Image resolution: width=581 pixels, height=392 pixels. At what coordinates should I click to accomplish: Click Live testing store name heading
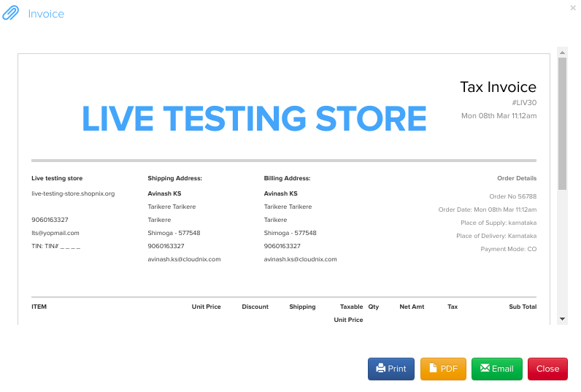click(x=57, y=178)
